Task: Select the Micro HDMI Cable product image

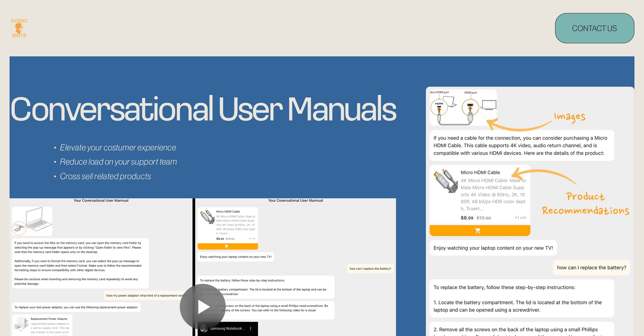Action: coord(445,181)
